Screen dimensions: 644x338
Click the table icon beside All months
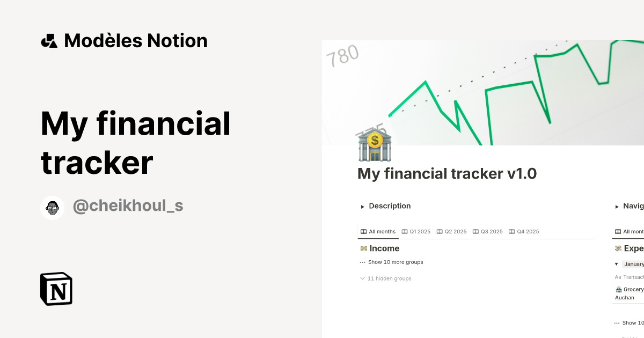pyautogui.click(x=363, y=231)
